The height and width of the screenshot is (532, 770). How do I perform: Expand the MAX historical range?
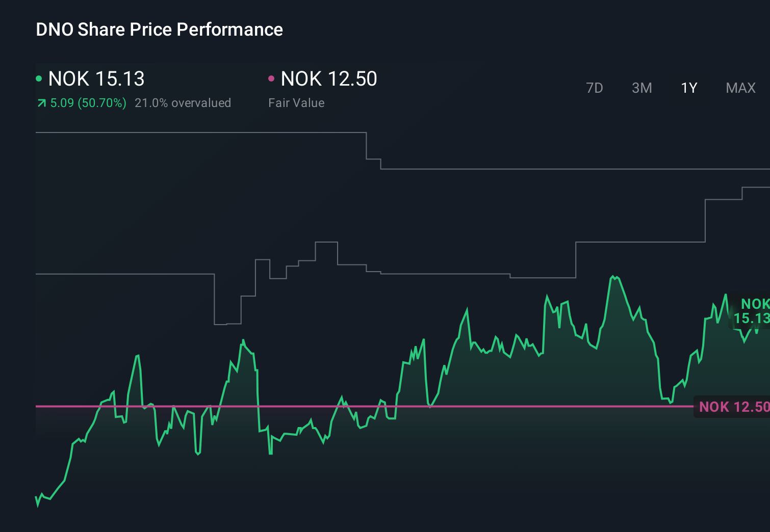tap(740, 88)
